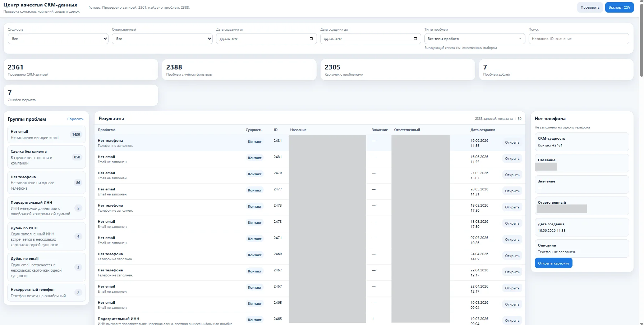The width and height of the screenshot is (644, 325).
Task: Expand the Ответственный dropdown
Action: pyautogui.click(x=162, y=39)
